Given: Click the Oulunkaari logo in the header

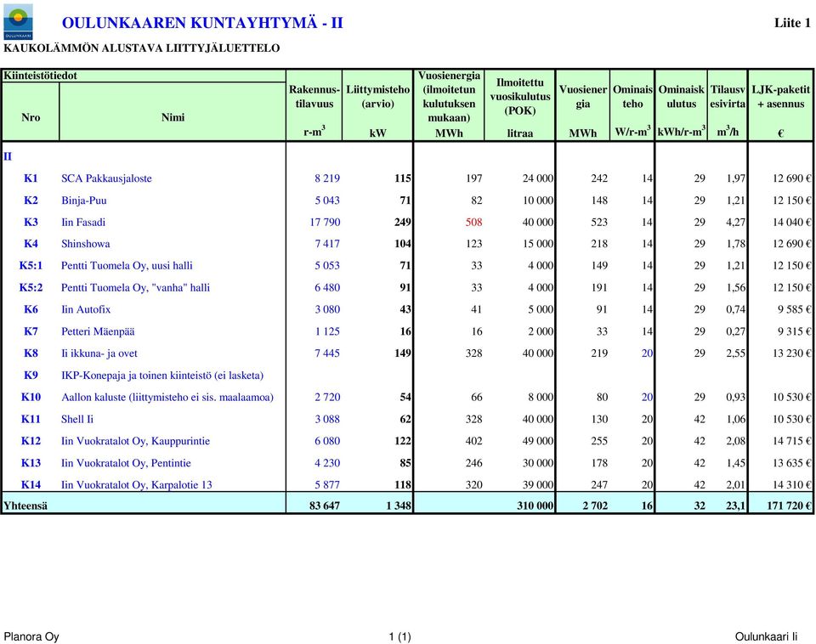Looking at the screenshot, I should click(x=18, y=21).
